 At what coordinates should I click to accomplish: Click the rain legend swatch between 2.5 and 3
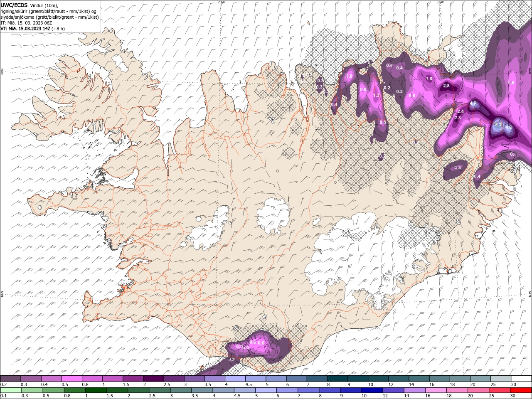pos(160,390)
